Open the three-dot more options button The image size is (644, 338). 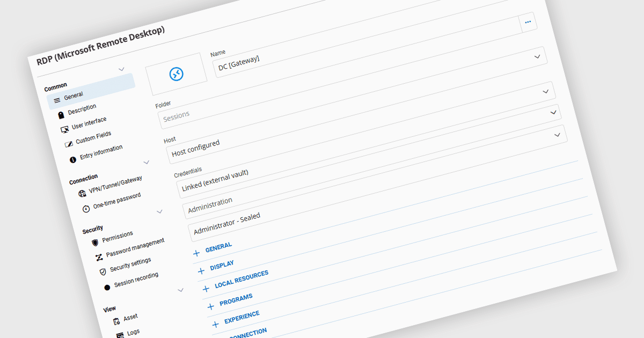tap(528, 22)
